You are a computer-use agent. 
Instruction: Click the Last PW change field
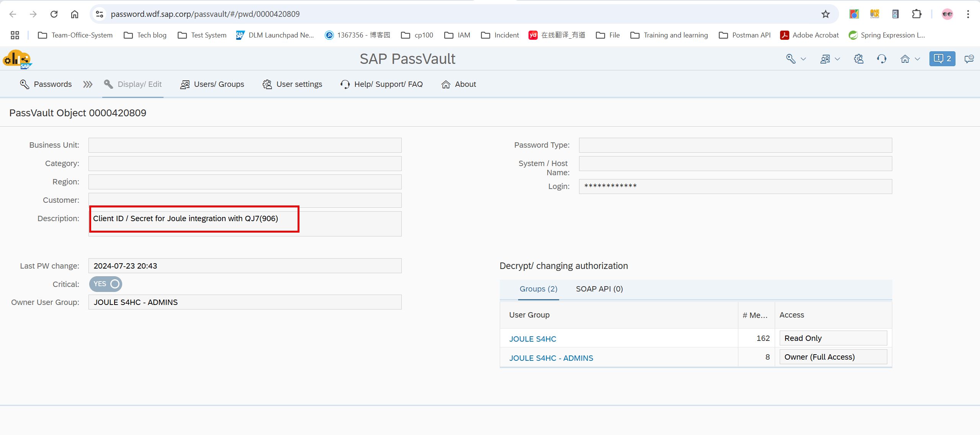(x=245, y=266)
